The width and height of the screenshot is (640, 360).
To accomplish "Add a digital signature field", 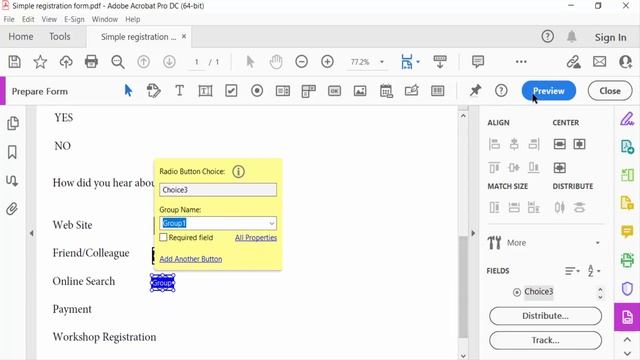I will click(x=411, y=90).
